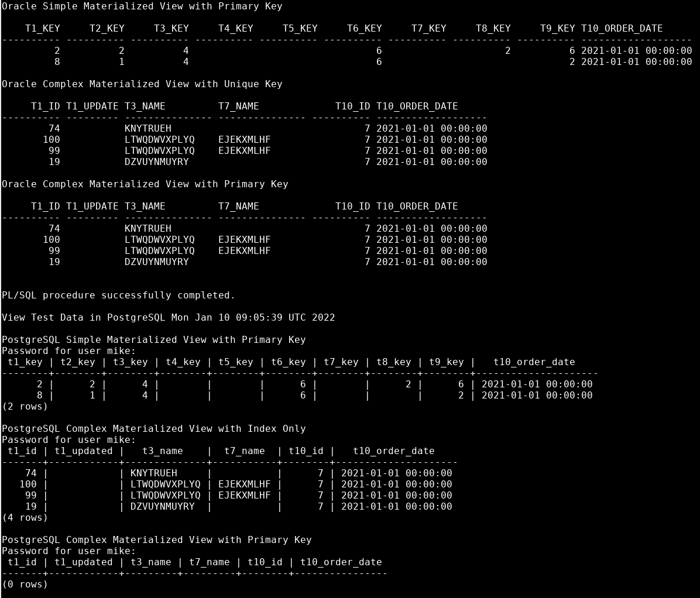
Task: Click value 100 in Oracle Complex Primary Key view
Action: pyautogui.click(x=52, y=240)
